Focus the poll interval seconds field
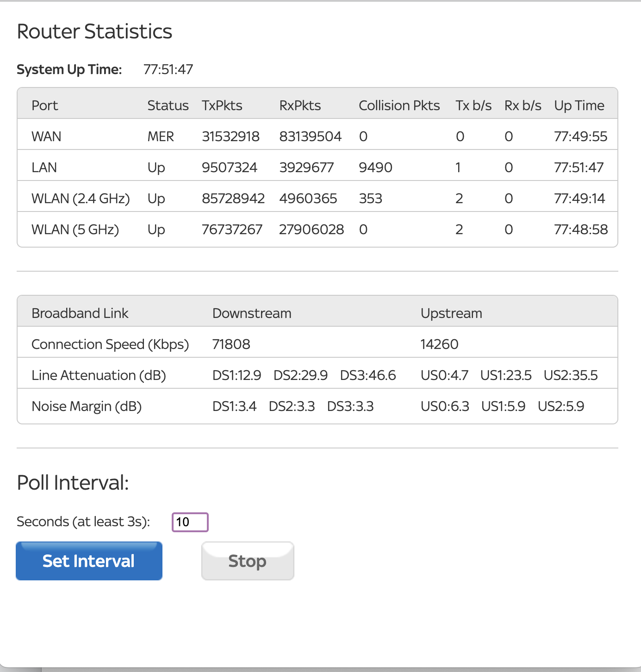 [x=190, y=522]
